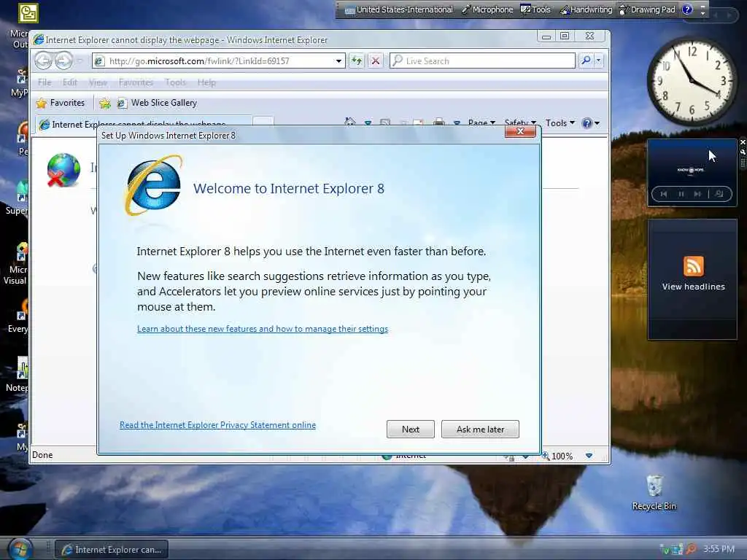Skip to next track on media gadget
The height and width of the screenshot is (560, 747).
click(697, 194)
